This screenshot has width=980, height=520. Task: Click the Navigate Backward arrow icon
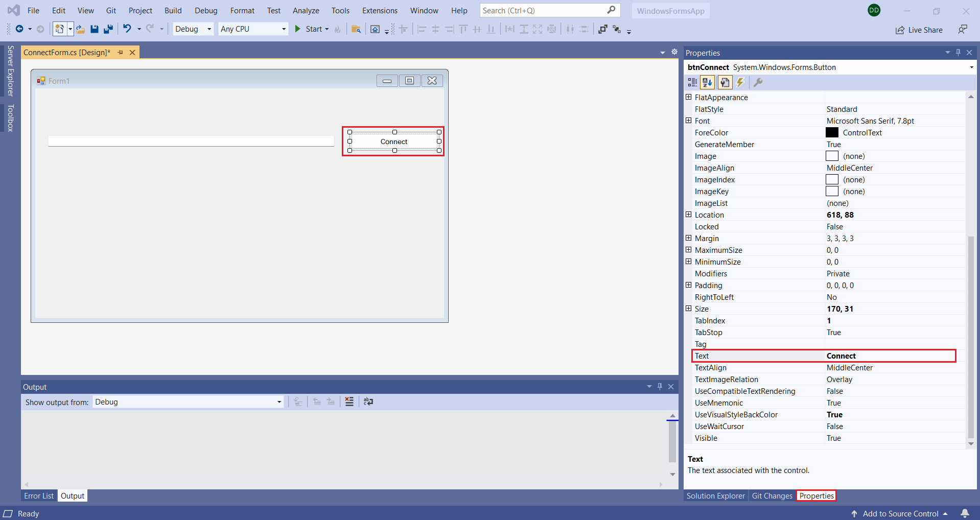click(19, 29)
